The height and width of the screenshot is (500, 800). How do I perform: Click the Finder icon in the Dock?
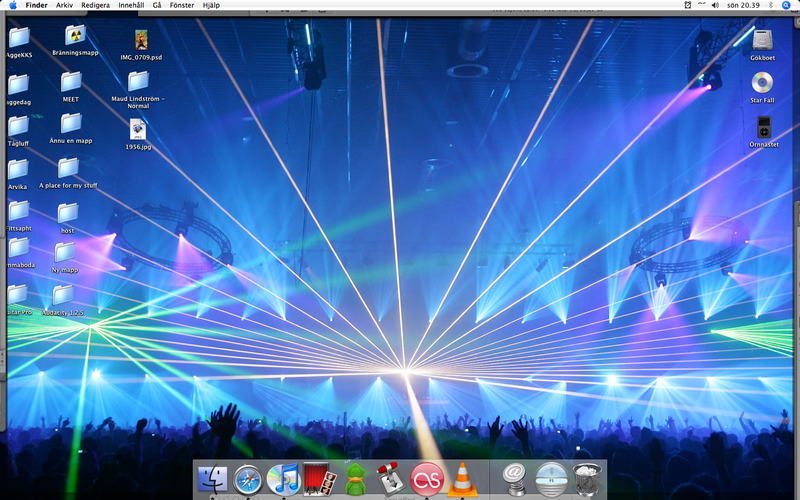[x=213, y=480]
